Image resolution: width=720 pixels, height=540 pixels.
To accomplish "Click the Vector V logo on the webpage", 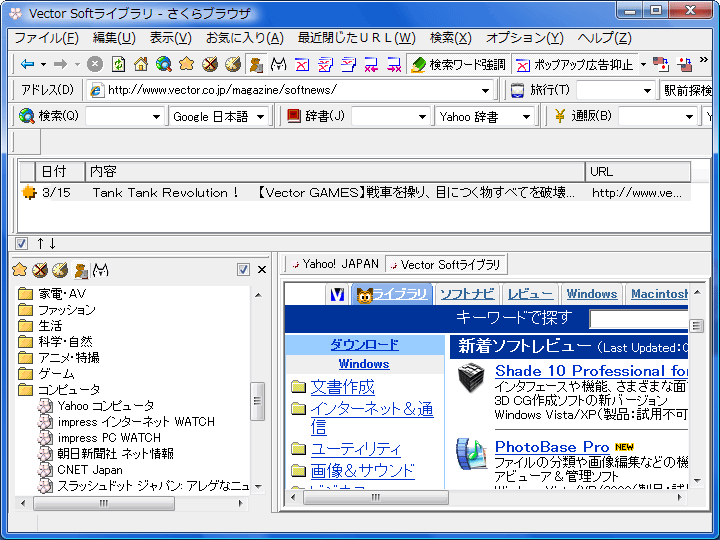I will pyautogui.click(x=338, y=294).
